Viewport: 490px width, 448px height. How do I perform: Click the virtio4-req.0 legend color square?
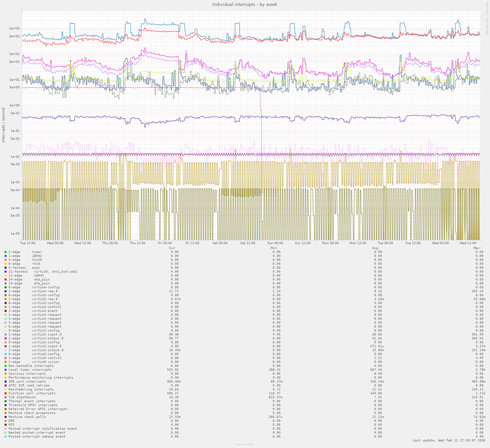point(6,291)
